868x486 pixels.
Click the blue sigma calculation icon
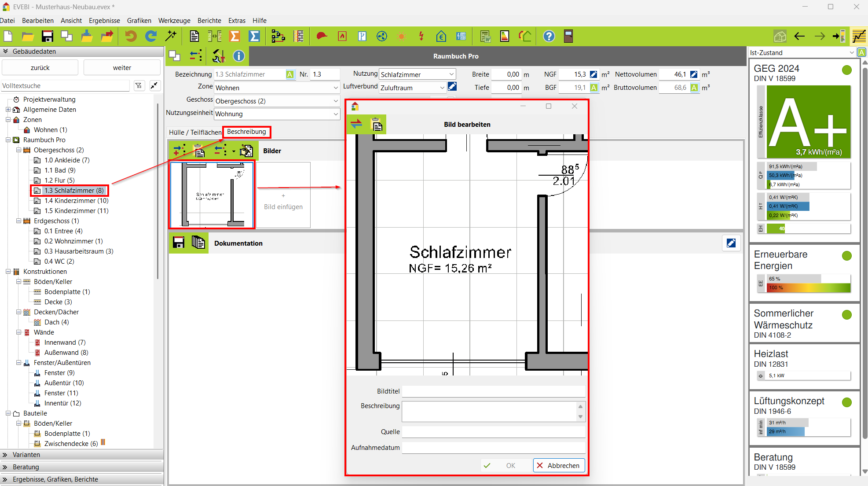tap(254, 36)
